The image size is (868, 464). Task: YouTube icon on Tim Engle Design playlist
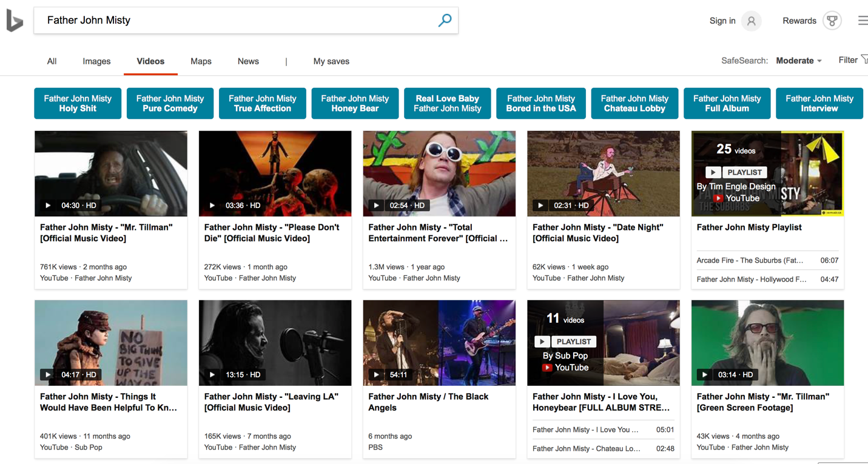(718, 198)
